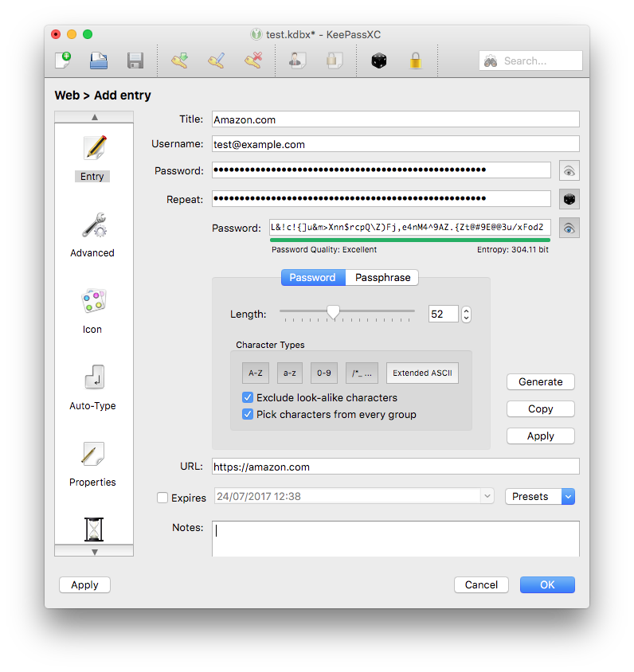The height and width of the screenshot is (672, 634).
Task: Click the generated password text field
Action: click(x=410, y=227)
